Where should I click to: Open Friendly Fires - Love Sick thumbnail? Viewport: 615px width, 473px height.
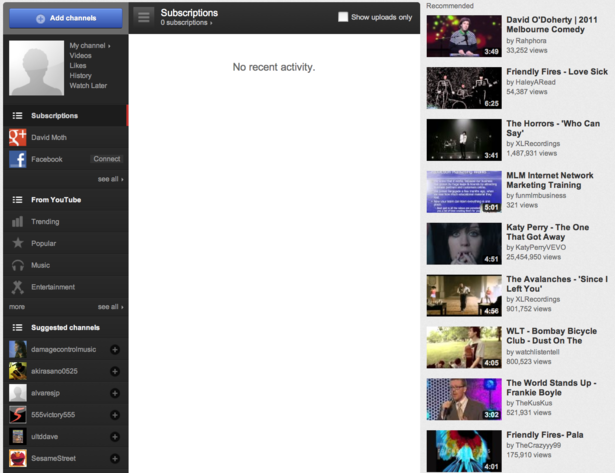click(464, 88)
